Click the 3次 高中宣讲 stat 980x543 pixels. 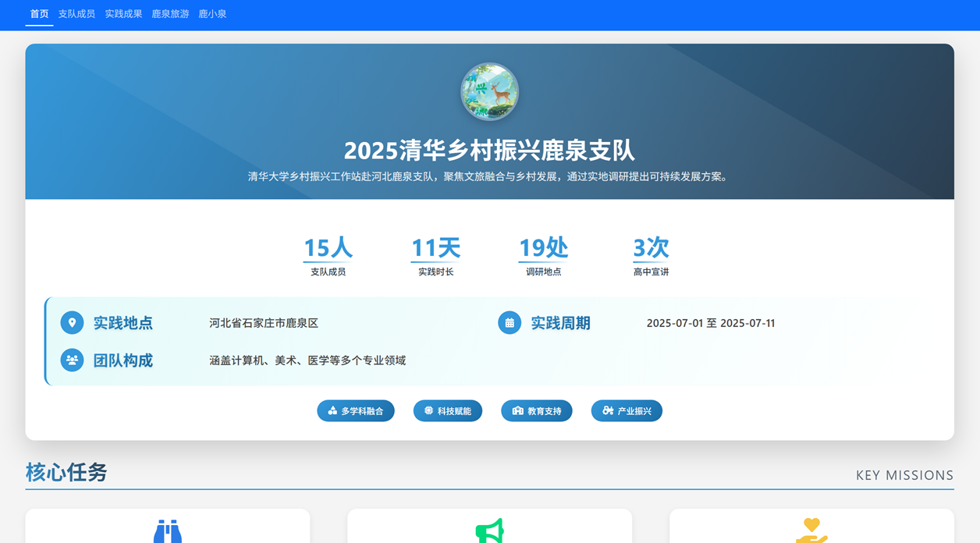(x=651, y=256)
